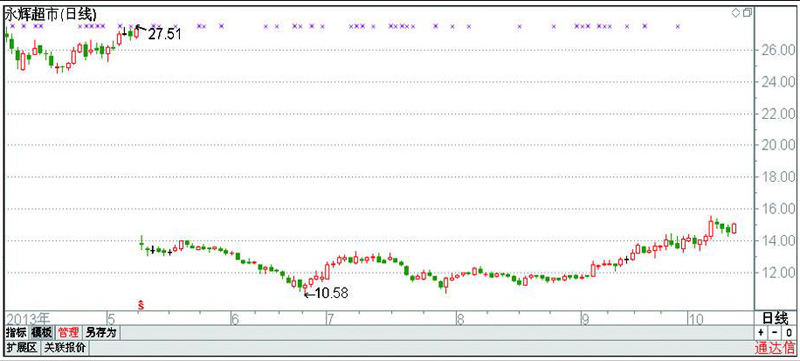Zoom out with the minus button
The image size is (800, 361).
[774, 333]
